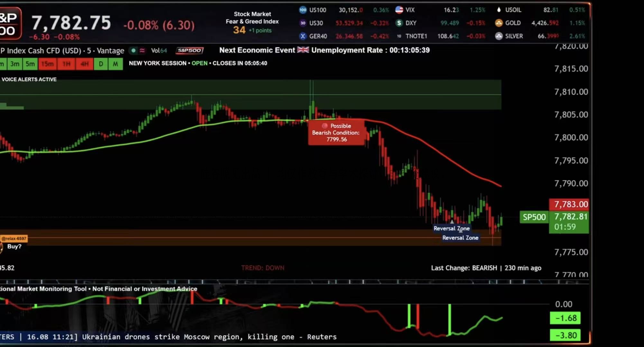Click the 7,800.00 price axis label

pyautogui.click(x=571, y=138)
